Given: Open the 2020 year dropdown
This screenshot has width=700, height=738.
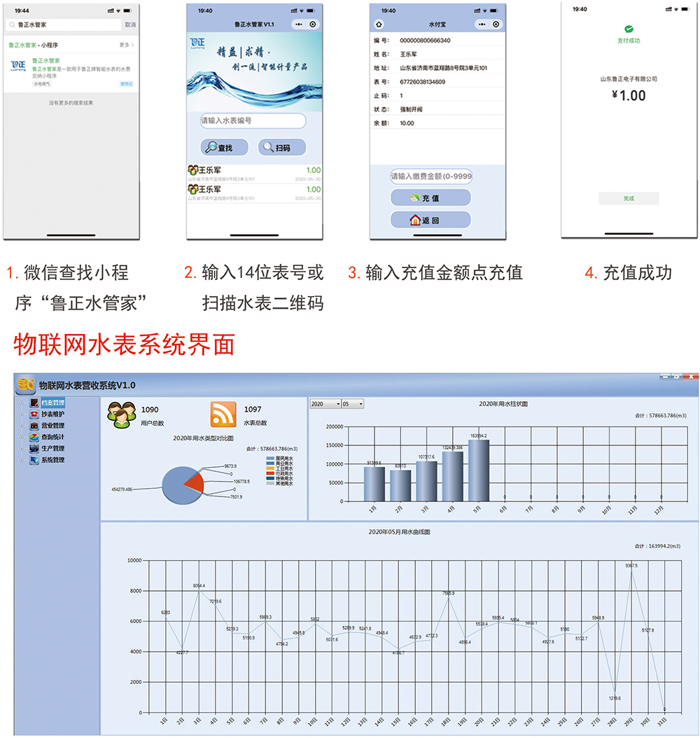Looking at the screenshot, I should (325, 404).
